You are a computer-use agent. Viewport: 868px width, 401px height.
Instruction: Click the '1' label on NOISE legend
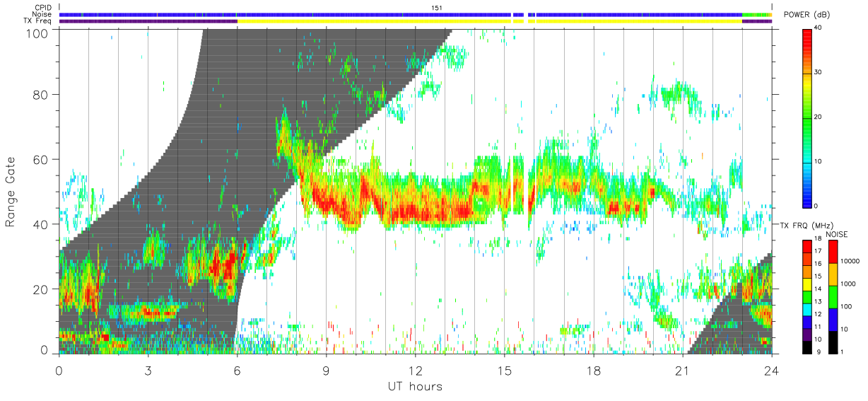tap(842, 351)
